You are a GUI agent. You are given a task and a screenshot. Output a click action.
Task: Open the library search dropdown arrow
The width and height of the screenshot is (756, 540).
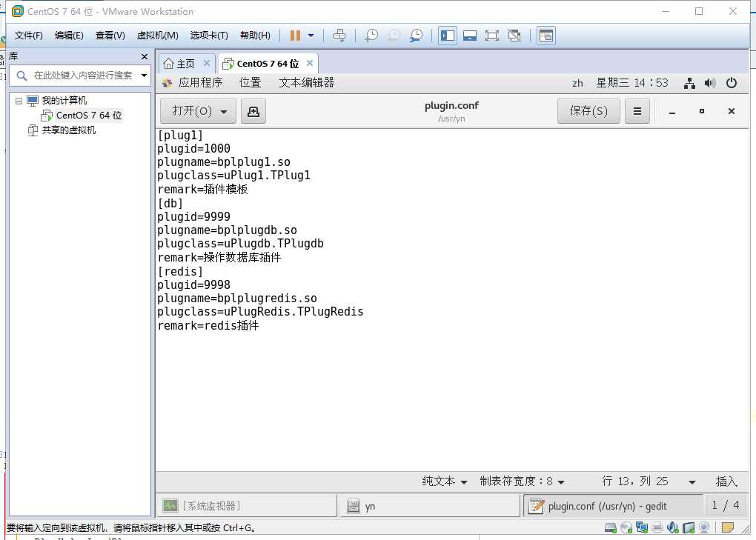pos(144,75)
